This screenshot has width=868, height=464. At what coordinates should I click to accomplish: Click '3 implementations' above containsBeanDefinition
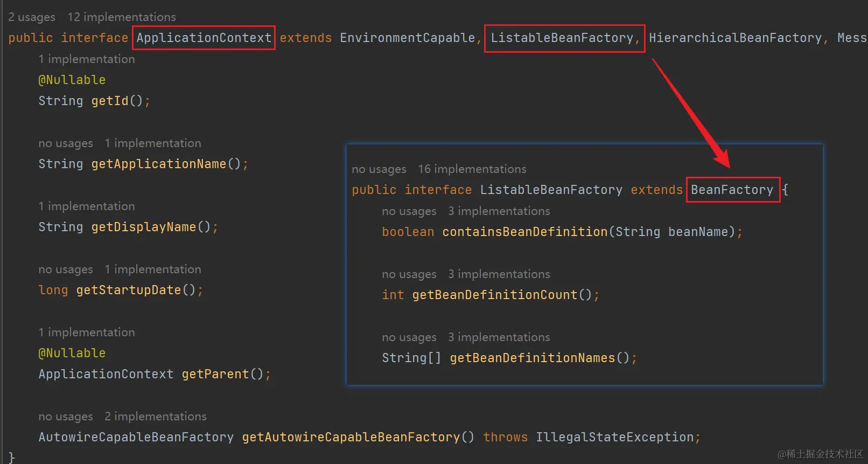click(x=499, y=211)
